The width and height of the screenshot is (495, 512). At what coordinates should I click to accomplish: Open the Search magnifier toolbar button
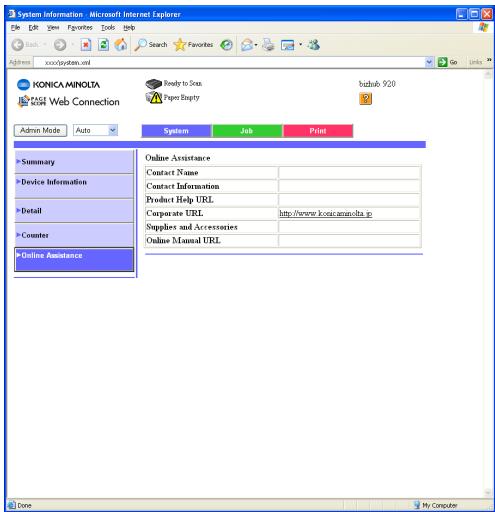coord(151,45)
